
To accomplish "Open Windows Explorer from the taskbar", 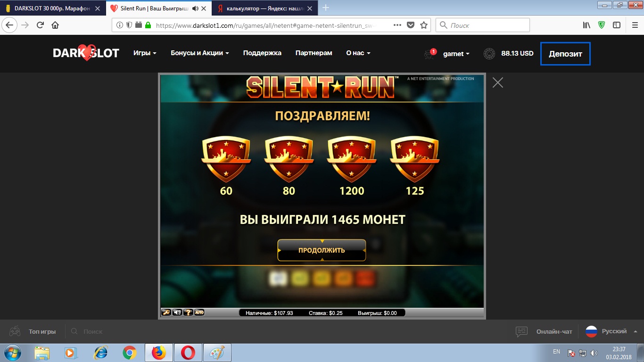I will (x=42, y=353).
